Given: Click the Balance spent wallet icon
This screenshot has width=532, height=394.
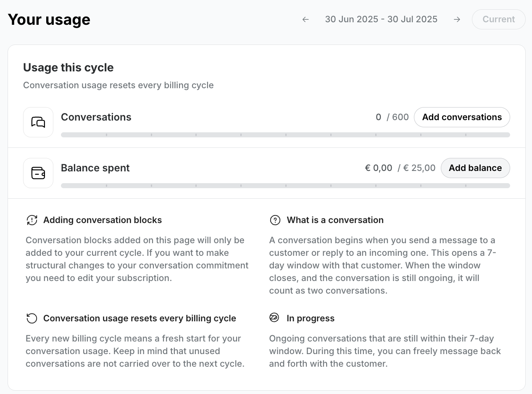Looking at the screenshot, I should (x=38, y=173).
